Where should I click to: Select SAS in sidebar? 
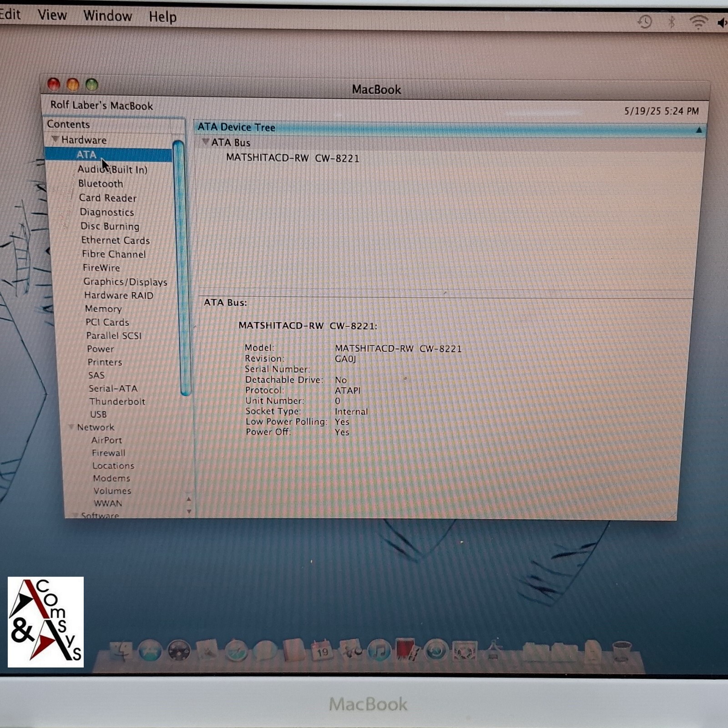click(96, 375)
